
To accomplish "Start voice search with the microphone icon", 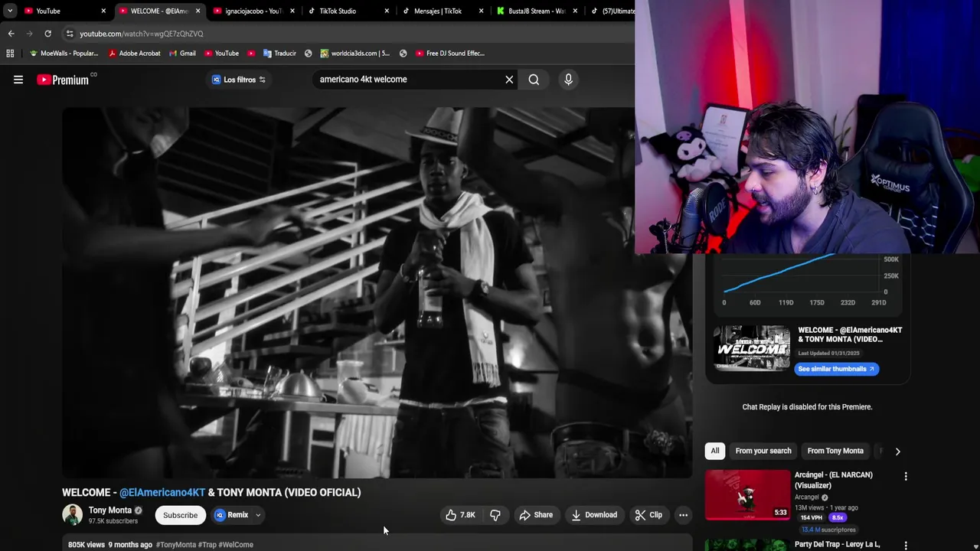I will point(568,80).
